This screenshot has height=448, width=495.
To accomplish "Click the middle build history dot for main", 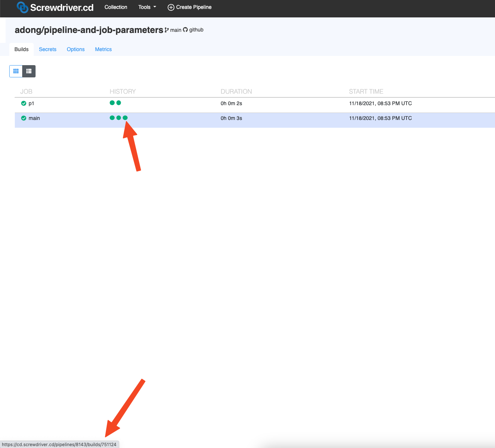I will point(118,118).
